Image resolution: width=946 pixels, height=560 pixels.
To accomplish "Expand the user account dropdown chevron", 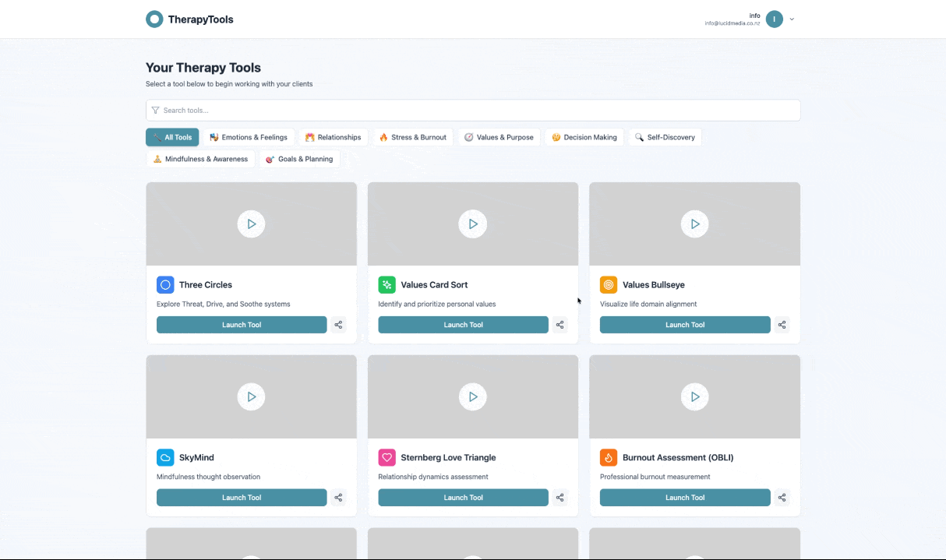I will pyautogui.click(x=792, y=19).
